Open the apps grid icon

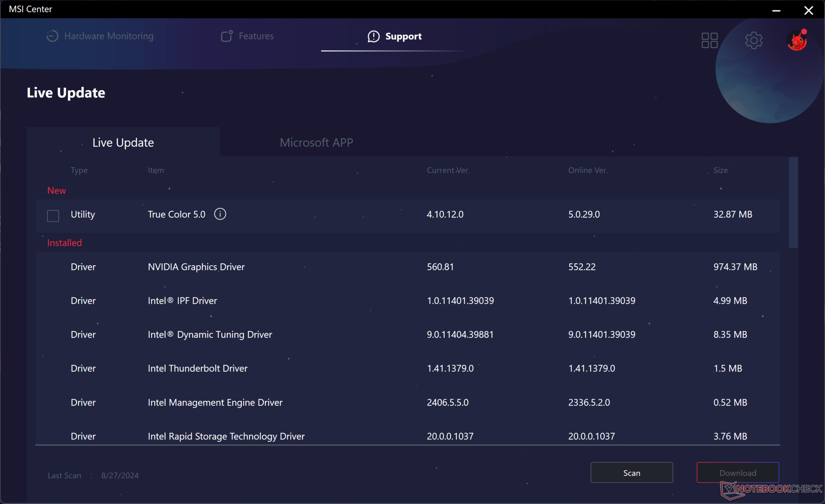[x=709, y=40]
